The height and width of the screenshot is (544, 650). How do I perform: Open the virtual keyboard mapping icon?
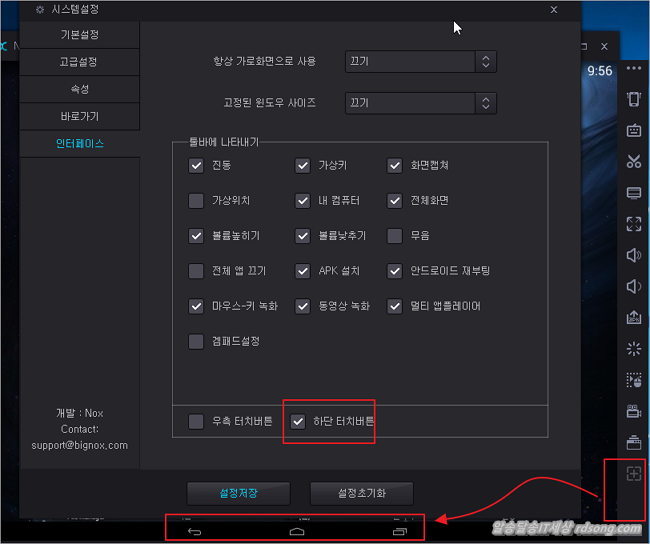click(633, 130)
